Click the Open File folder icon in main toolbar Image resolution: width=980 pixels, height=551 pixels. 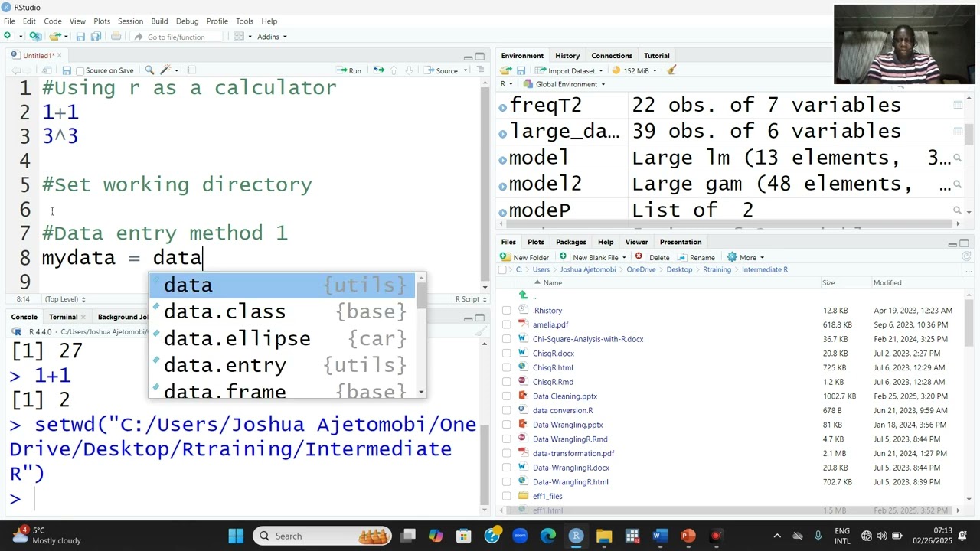coord(54,37)
